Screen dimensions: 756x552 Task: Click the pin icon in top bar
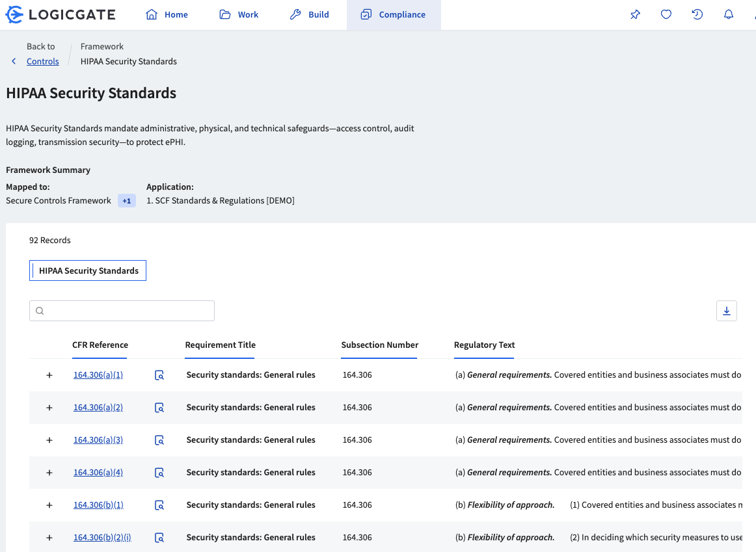point(635,14)
